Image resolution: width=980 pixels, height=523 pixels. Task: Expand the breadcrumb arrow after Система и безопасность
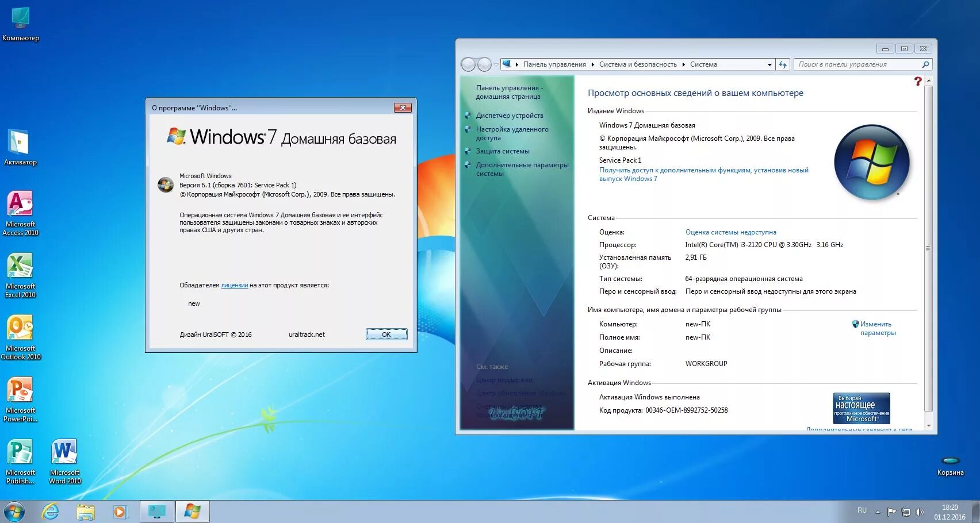tap(683, 64)
